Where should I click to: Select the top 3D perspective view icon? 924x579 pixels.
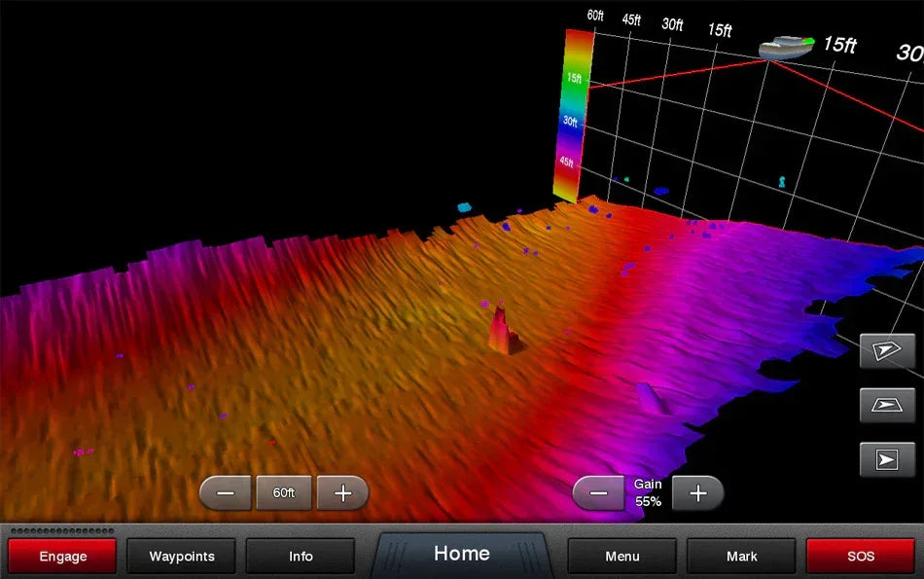click(886, 351)
